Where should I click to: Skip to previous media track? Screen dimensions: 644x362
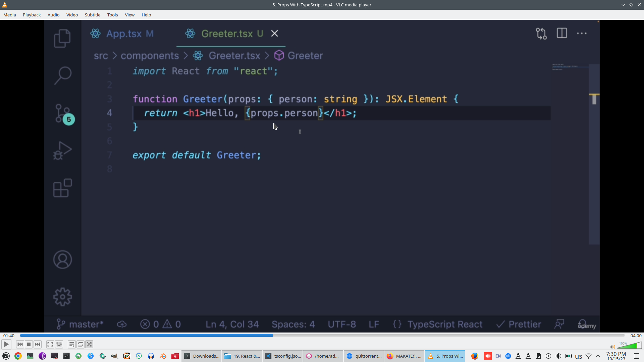20,344
